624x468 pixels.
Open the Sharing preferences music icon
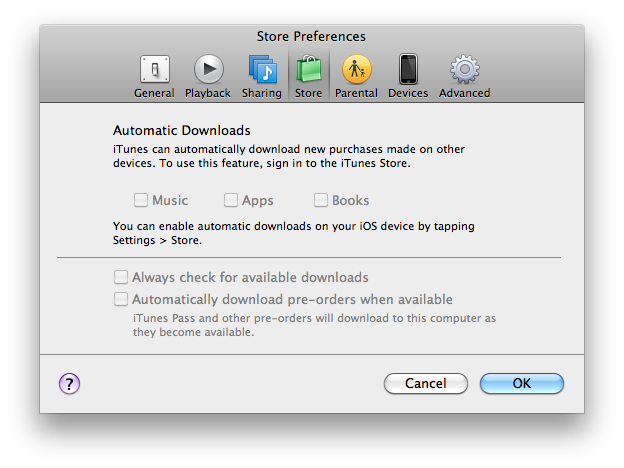click(x=263, y=69)
